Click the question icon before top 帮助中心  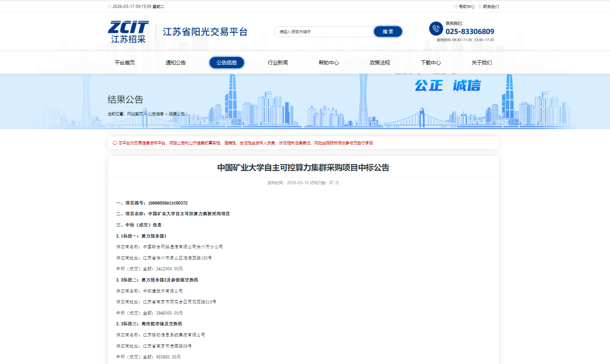click(x=456, y=7)
